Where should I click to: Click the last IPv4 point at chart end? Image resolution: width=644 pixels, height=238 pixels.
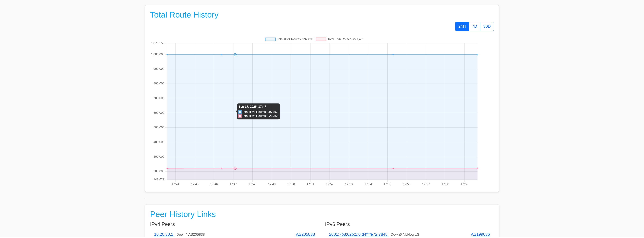[477, 55]
